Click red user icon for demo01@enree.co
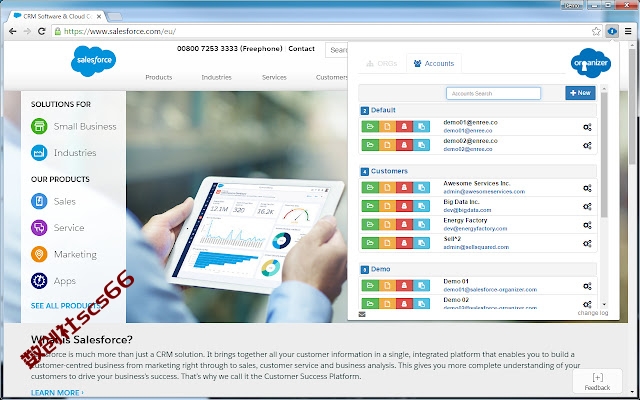This screenshot has height=400, width=640. tap(404, 127)
